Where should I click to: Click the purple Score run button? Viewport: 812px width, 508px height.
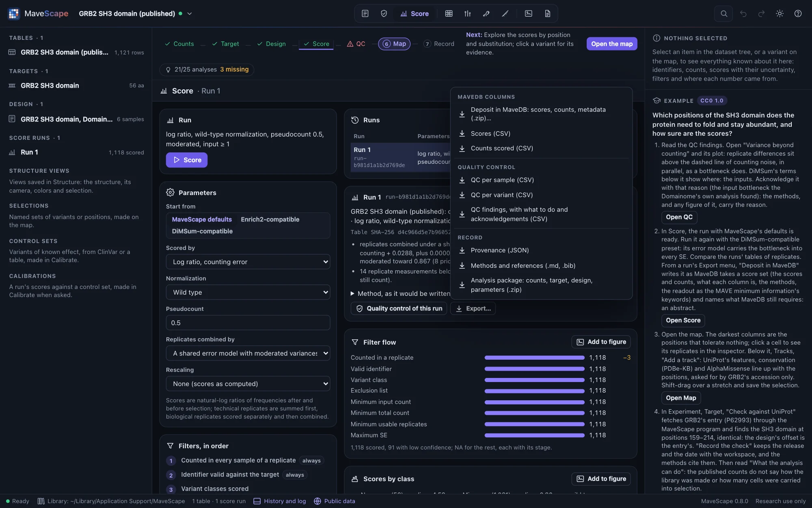[187, 160]
